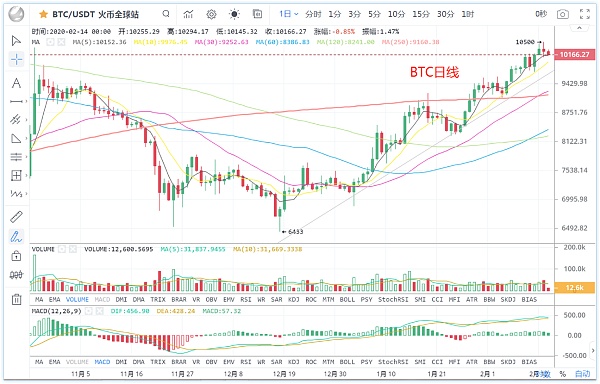This screenshot has height=384, width=600.
Task: Switch to the 30分 interval
Action: click(445, 15)
